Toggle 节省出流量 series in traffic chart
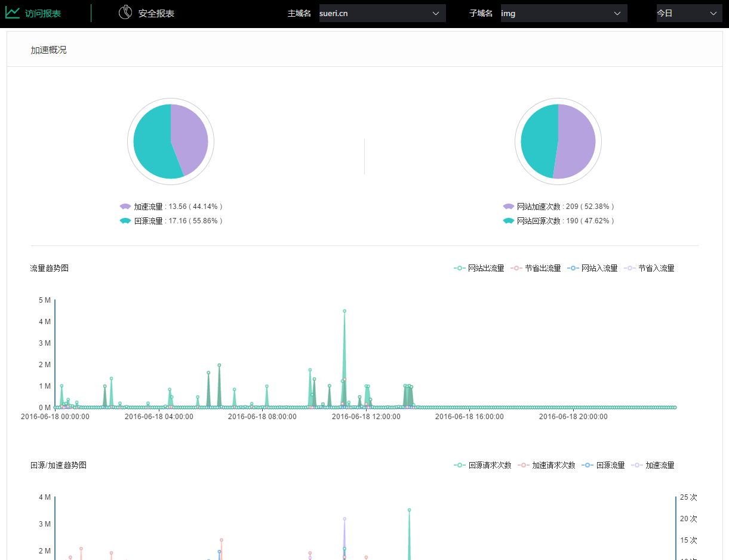729x560 pixels. [x=536, y=269]
